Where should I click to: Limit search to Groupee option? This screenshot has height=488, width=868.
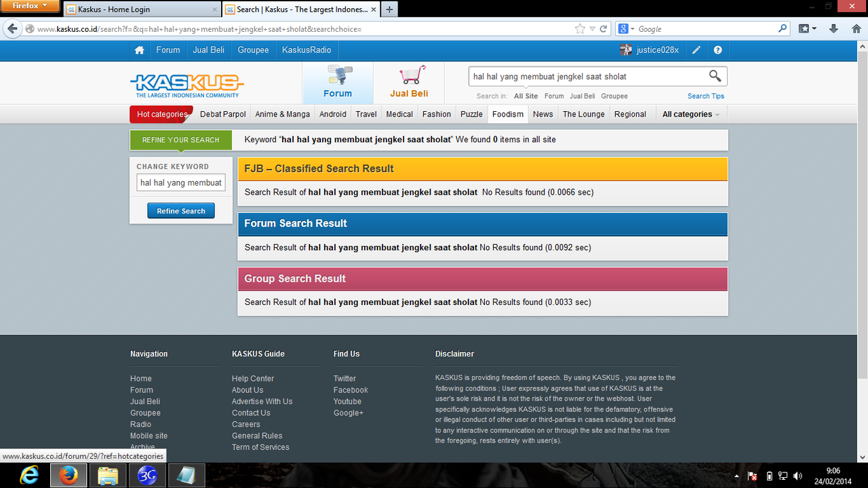614,96
